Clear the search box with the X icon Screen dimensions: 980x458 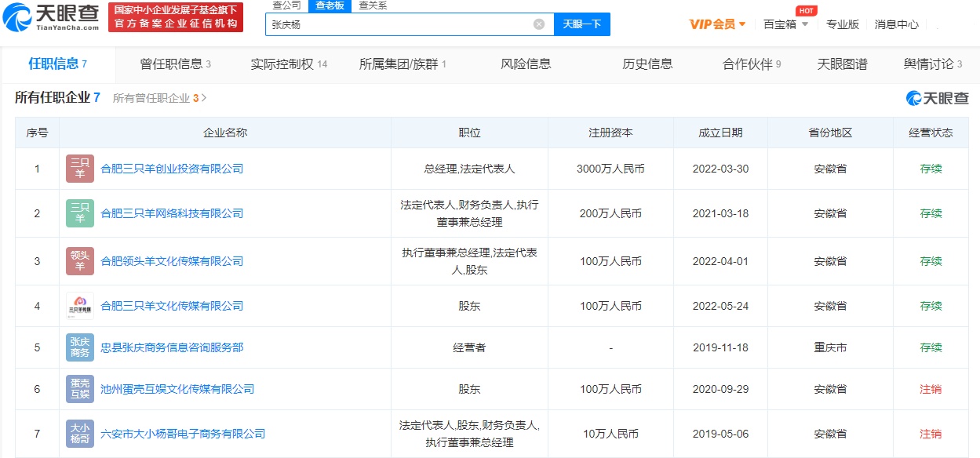pos(539,24)
